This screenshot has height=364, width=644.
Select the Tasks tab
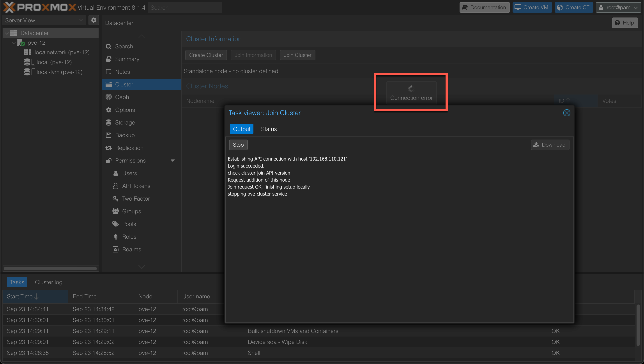pyautogui.click(x=17, y=282)
